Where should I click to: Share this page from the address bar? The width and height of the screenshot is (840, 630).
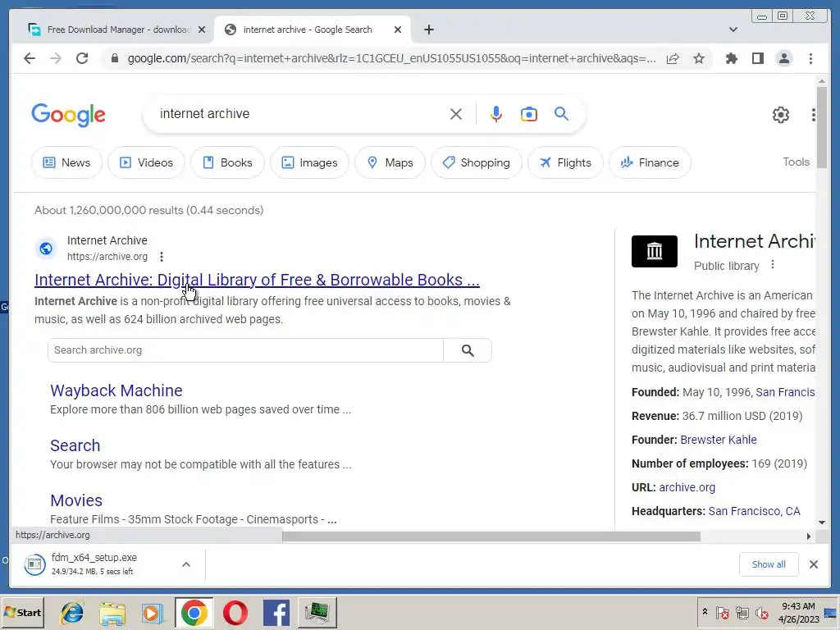(673, 58)
